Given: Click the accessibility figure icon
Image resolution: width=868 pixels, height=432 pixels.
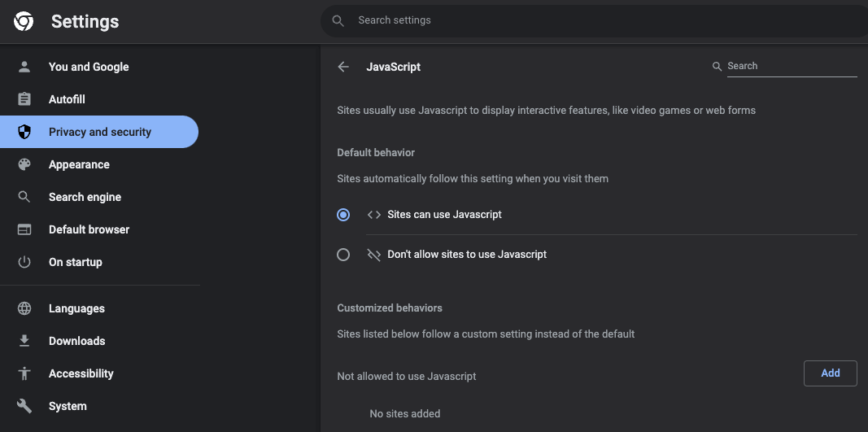Looking at the screenshot, I should click(24, 373).
